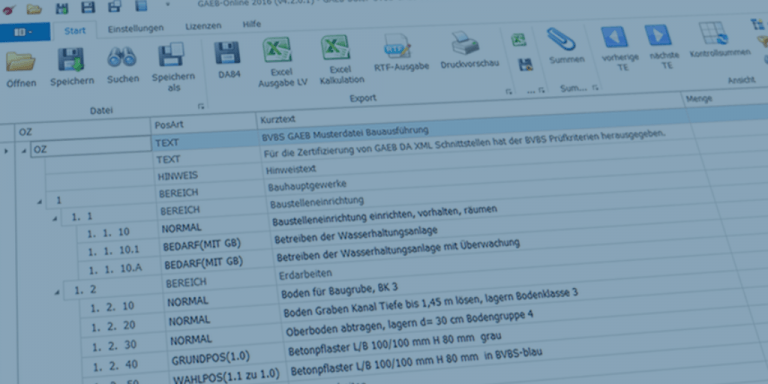
Task: Go to nächste TE with right arrow
Action: tap(662, 46)
